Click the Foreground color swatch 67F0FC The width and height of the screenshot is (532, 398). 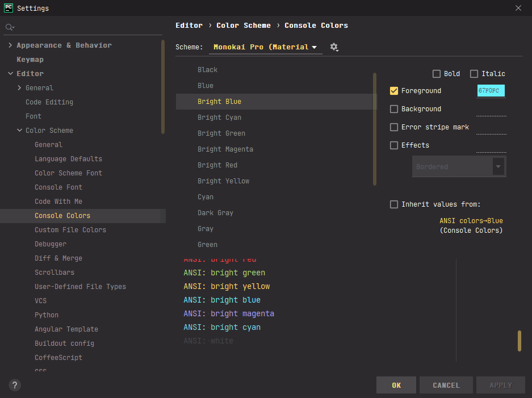click(491, 91)
